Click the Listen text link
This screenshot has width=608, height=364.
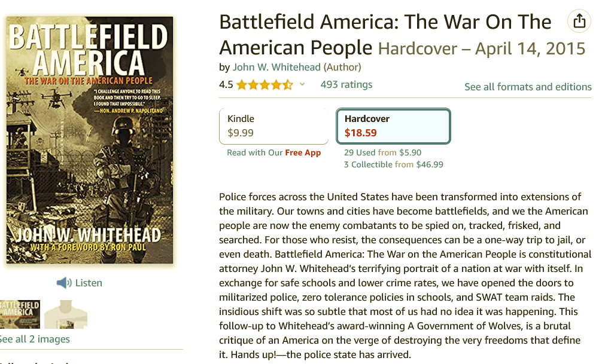pyautogui.click(x=89, y=283)
